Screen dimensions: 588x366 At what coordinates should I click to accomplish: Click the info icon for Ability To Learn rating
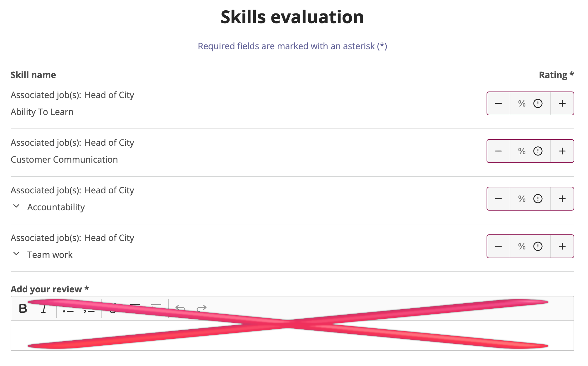[x=538, y=103]
